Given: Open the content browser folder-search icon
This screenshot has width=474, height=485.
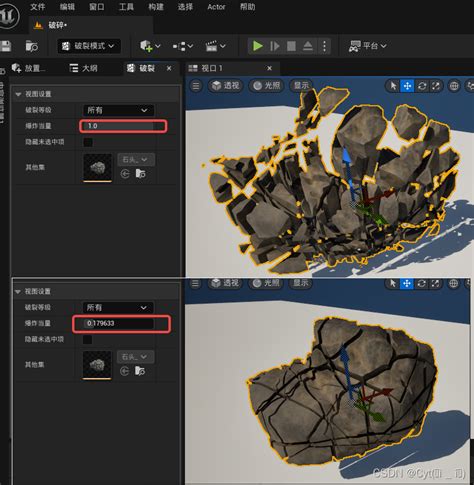Looking at the screenshot, I should tap(32, 46).
